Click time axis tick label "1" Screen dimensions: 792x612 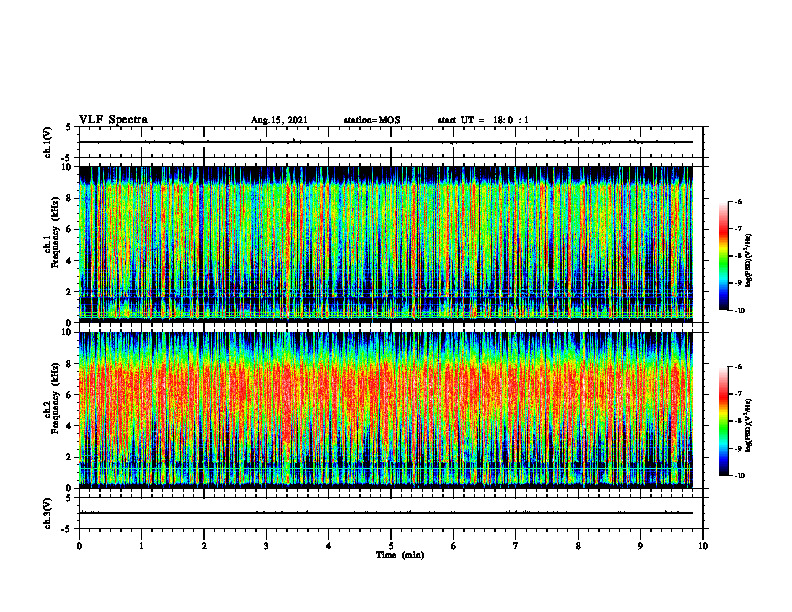coord(141,546)
